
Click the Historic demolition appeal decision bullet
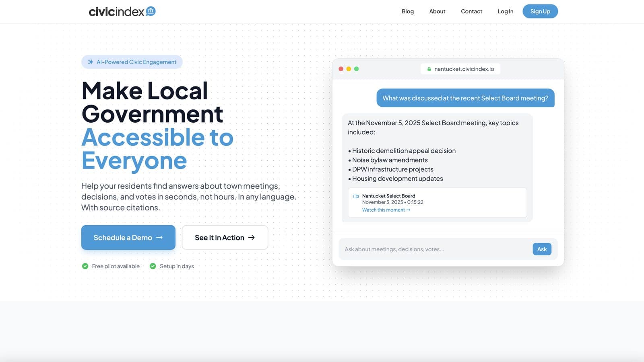tap(402, 150)
